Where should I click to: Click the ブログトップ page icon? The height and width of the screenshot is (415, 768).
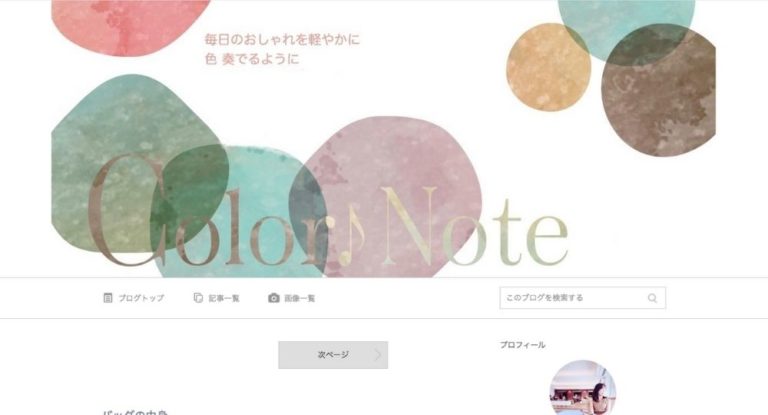click(108, 297)
